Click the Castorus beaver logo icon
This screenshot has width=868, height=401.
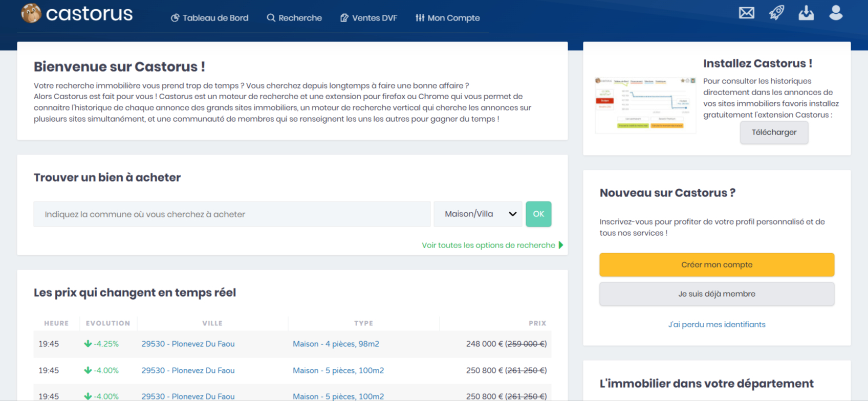(31, 13)
